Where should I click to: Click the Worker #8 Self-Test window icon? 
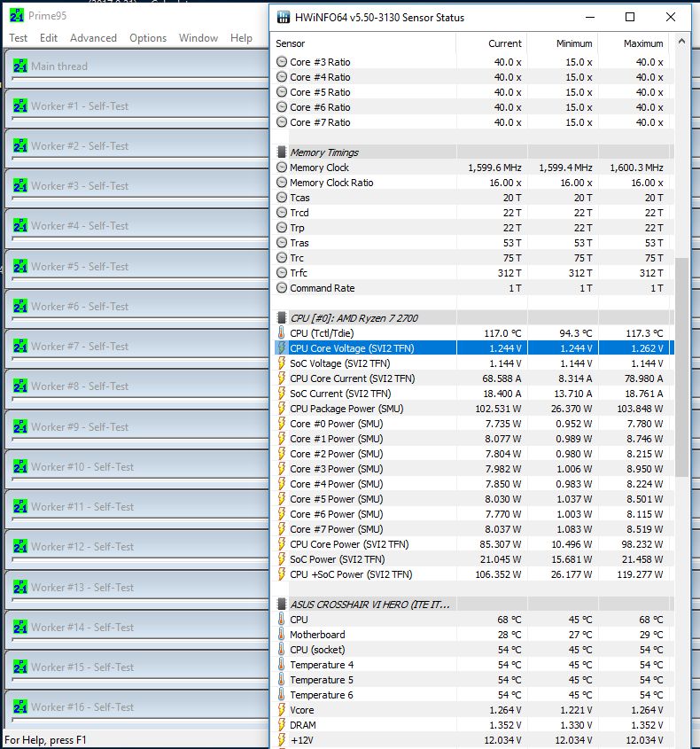point(20,386)
